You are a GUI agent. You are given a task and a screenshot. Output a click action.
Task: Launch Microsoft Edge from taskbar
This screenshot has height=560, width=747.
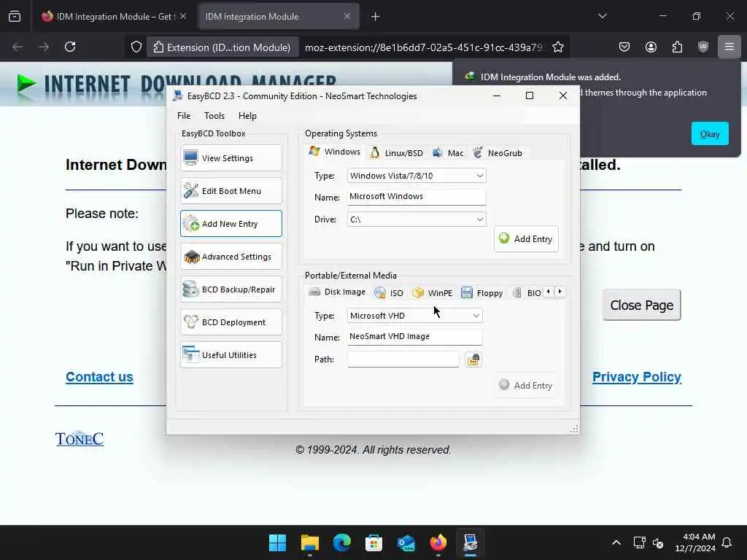tap(341, 542)
